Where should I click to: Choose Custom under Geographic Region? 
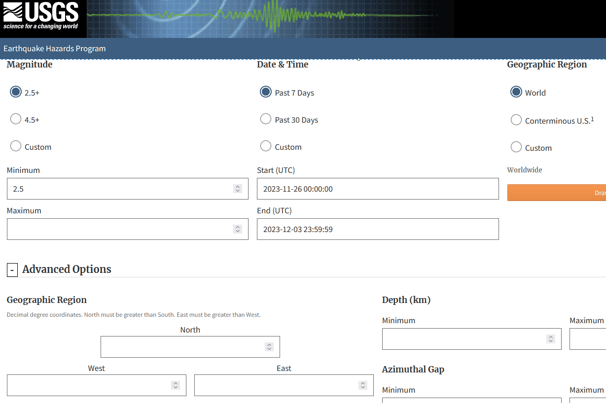(516, 147)
